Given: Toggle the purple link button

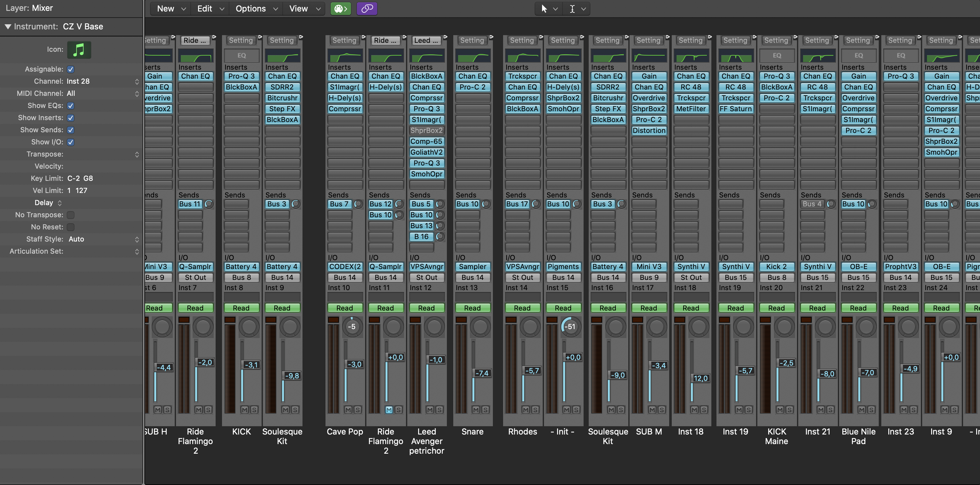Looking at the screenshot, I should [x=367, y=8].
